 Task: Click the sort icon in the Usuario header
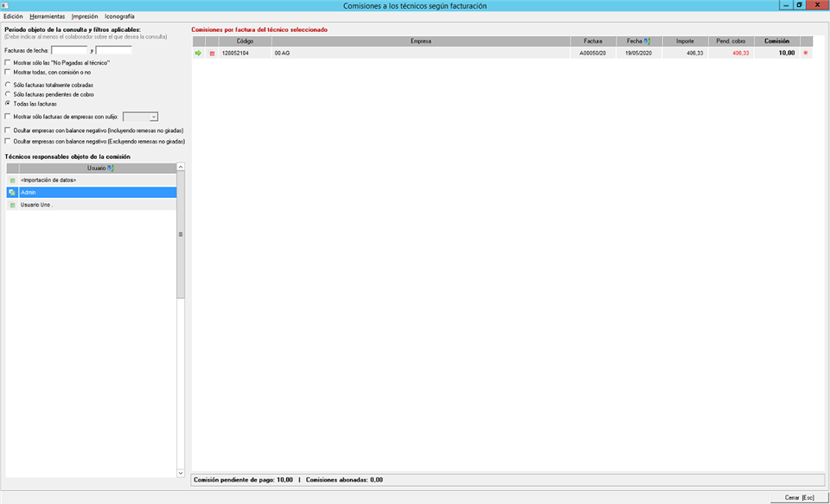[111, 168]
